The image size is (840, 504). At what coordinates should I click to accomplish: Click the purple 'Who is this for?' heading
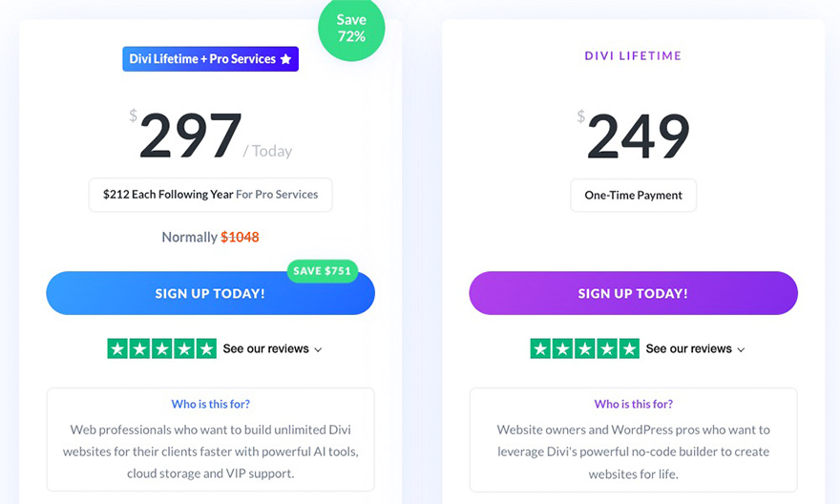point(633,404)
